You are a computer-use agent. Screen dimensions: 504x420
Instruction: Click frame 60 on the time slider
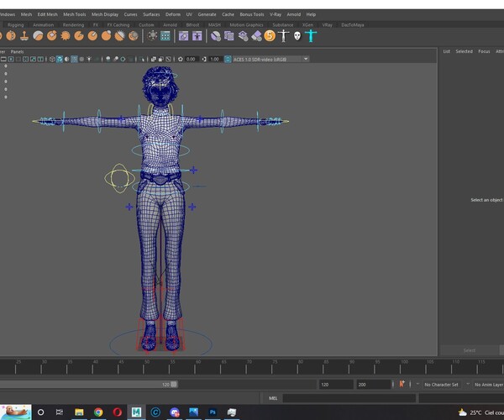[x=195, y=366]
